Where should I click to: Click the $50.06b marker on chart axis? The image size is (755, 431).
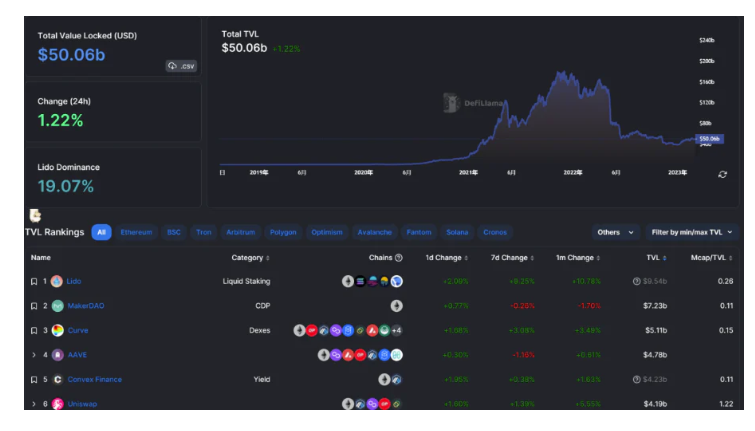coord(709,139)
